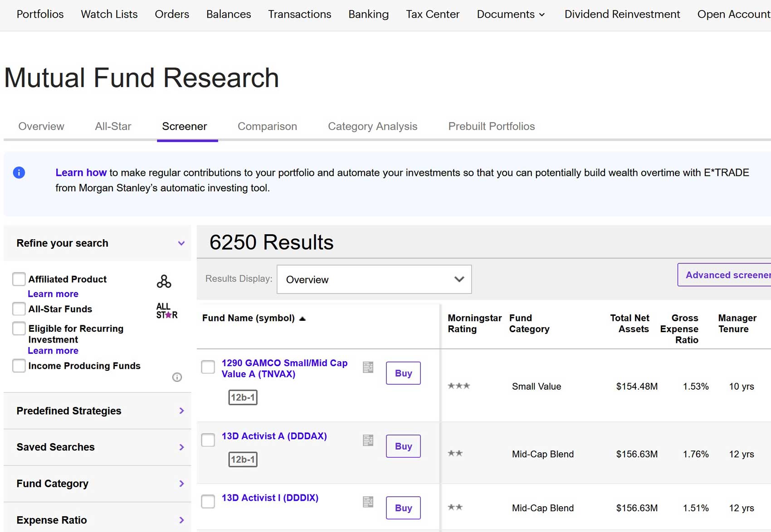
Task: Click the Learn how link in banner
Action: click(81, 173)
